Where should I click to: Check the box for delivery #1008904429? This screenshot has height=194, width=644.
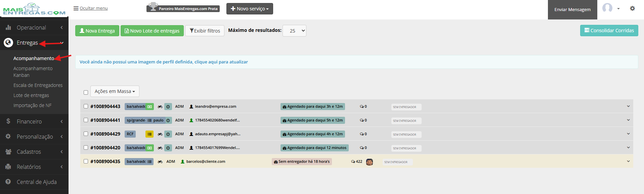tap(86, 134)
